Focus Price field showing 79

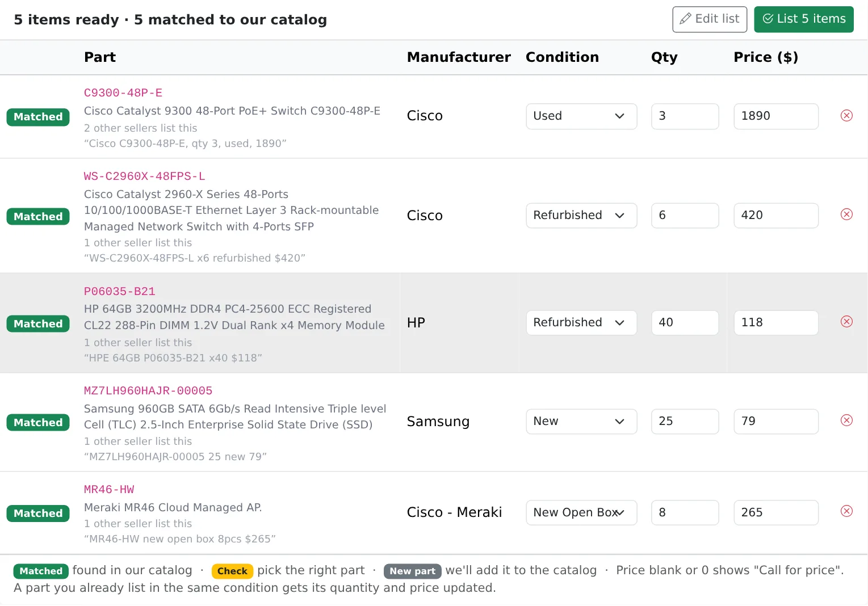(x=776, y=422)
